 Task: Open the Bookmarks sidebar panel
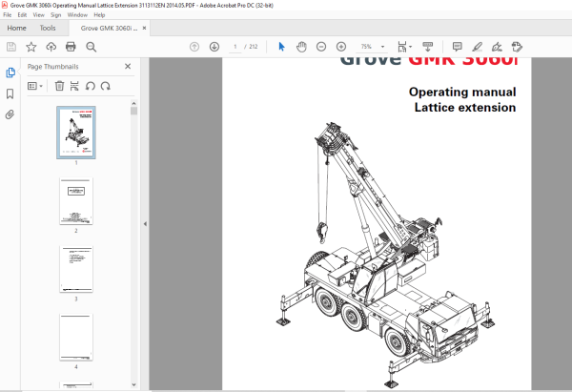tap(10, 93)
